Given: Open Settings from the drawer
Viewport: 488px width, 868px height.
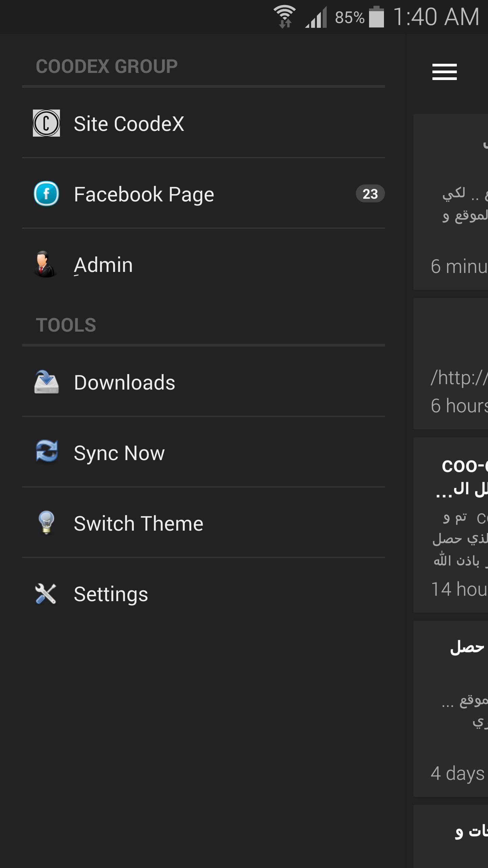Looking at the screenshot, I should click(x=111, y=594).
